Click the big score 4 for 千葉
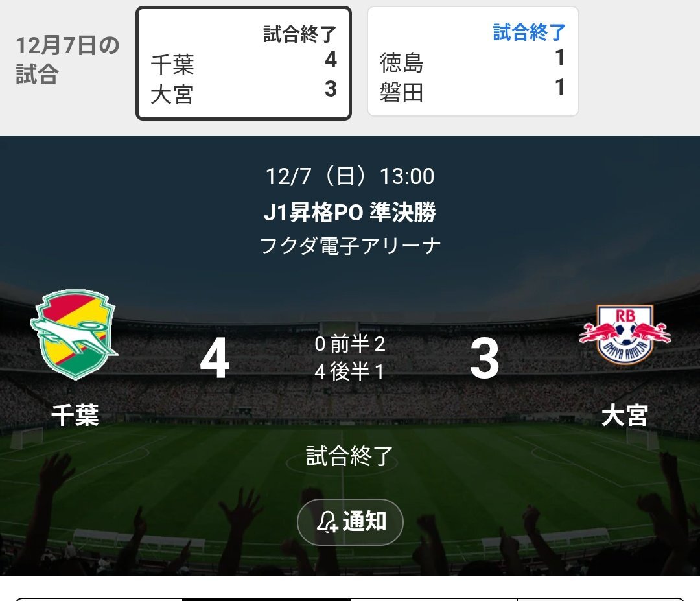The height and width of the screenshot is (601, 700). 215,358
